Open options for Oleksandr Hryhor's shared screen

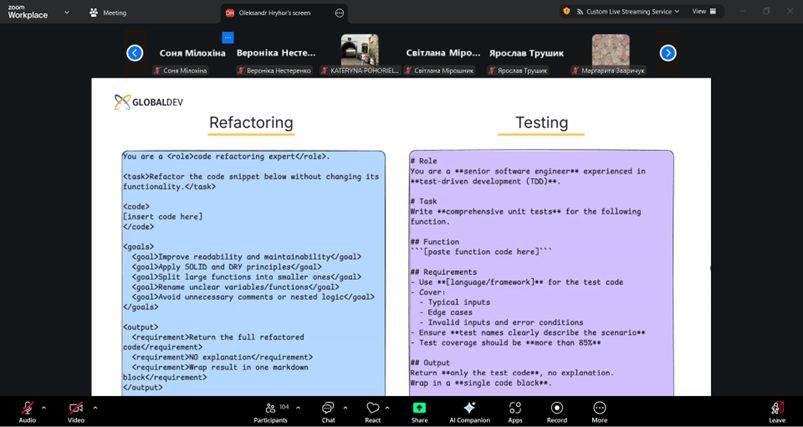pos(340,13)
